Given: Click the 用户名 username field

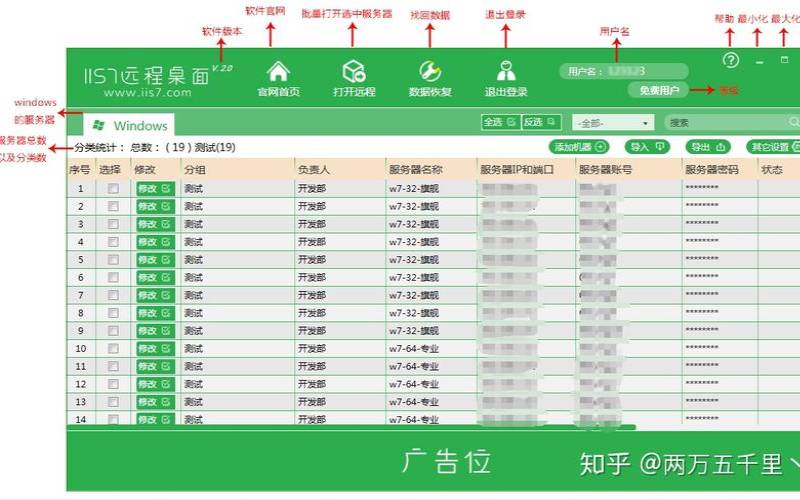Looking at the screenshot, I should (x=624, y=71).
